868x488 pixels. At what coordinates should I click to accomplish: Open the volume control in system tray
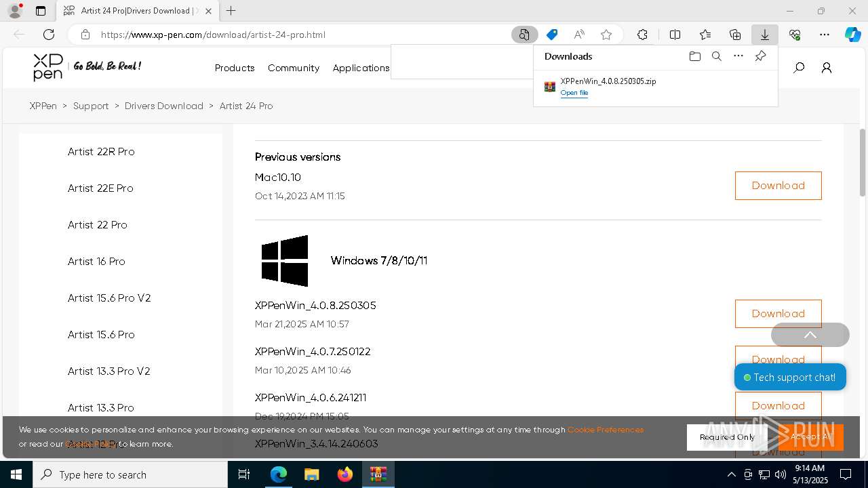click(780, 474)
